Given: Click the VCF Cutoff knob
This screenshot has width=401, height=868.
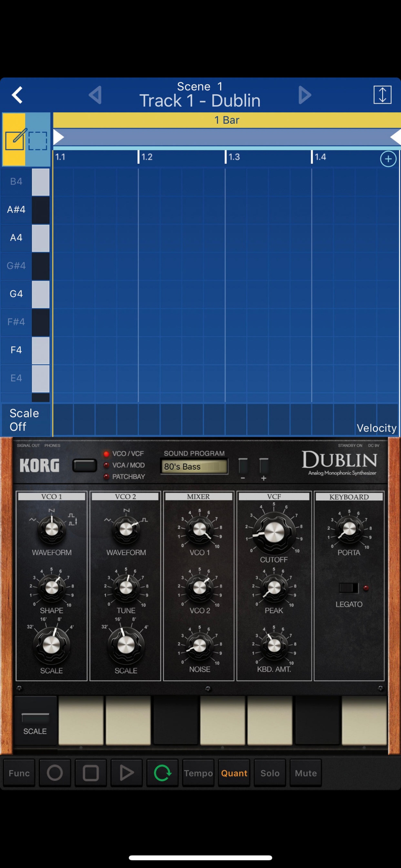Looking at the screenshot, I should coord(274,533).
